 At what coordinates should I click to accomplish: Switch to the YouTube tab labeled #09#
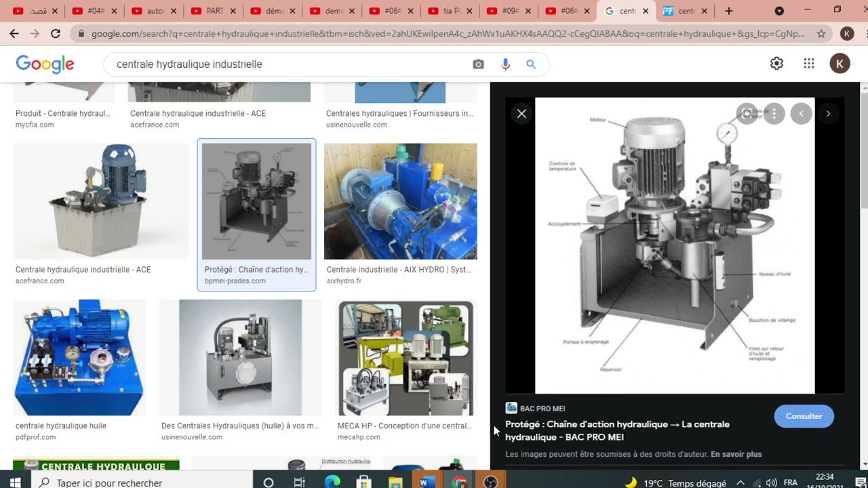tap(508, 11)
